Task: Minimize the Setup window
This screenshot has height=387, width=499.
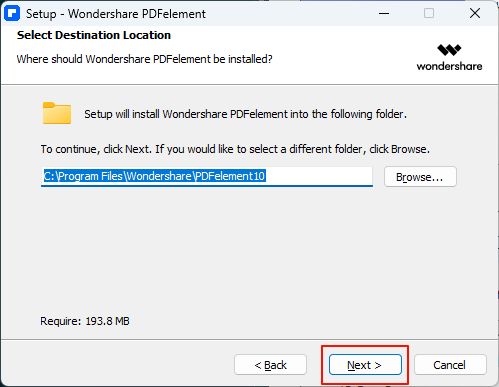Action: tap(384, 13)
